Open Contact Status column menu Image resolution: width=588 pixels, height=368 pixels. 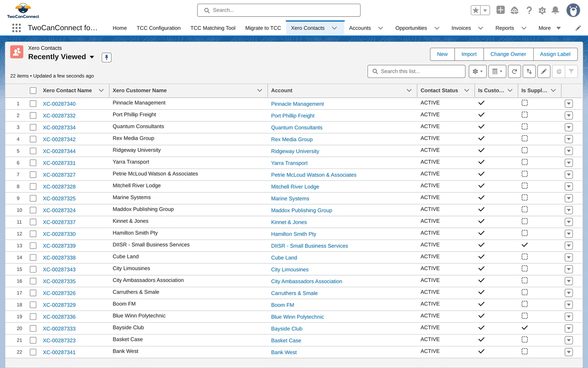(467, 90)
